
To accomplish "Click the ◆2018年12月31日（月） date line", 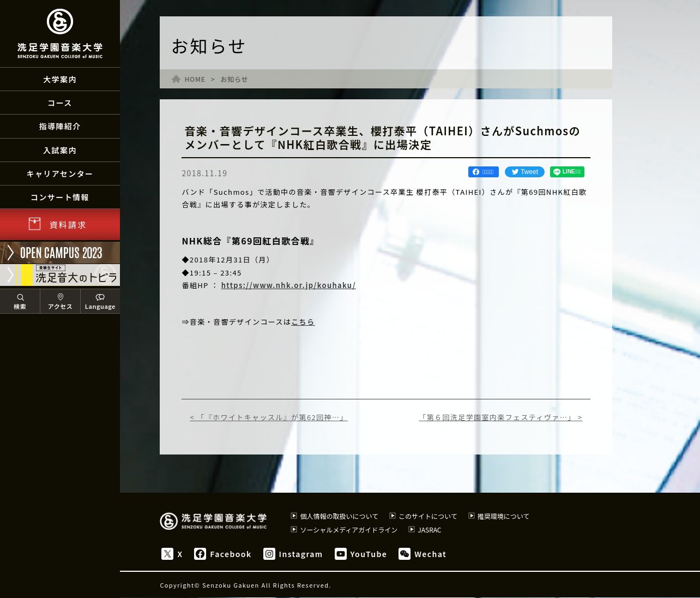I will [x=227, y=260].
